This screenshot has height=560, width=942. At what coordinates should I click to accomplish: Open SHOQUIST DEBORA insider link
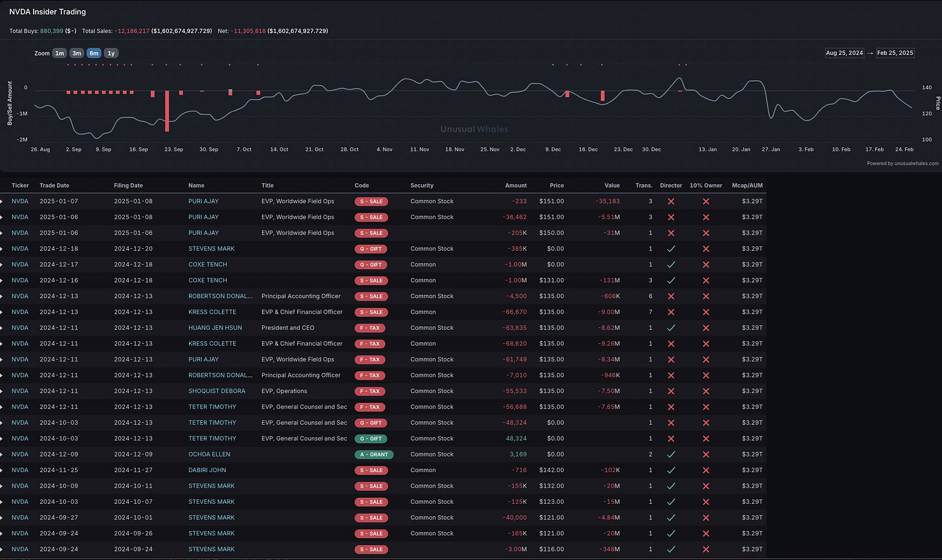[217, 391]
